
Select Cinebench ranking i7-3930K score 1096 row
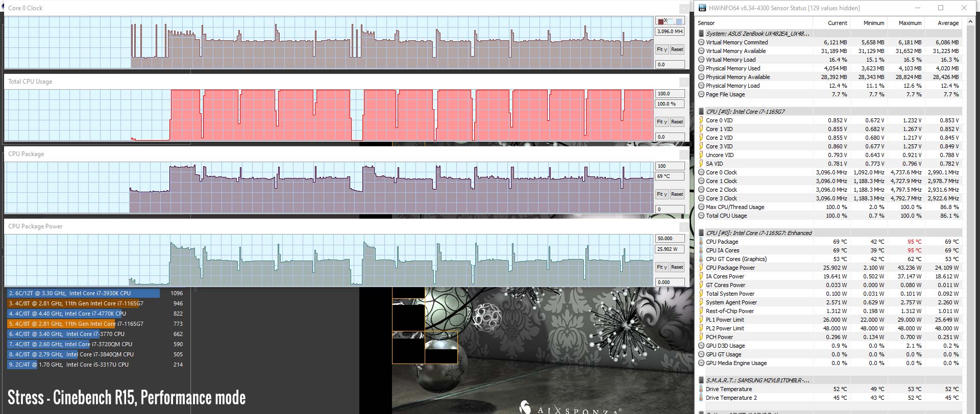tap(96, 293)
